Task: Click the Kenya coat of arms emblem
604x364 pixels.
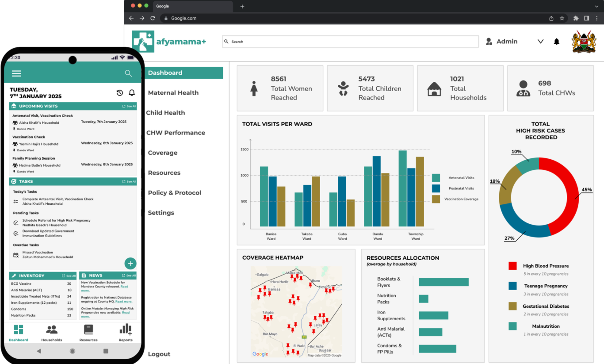Action: point(584,42)
